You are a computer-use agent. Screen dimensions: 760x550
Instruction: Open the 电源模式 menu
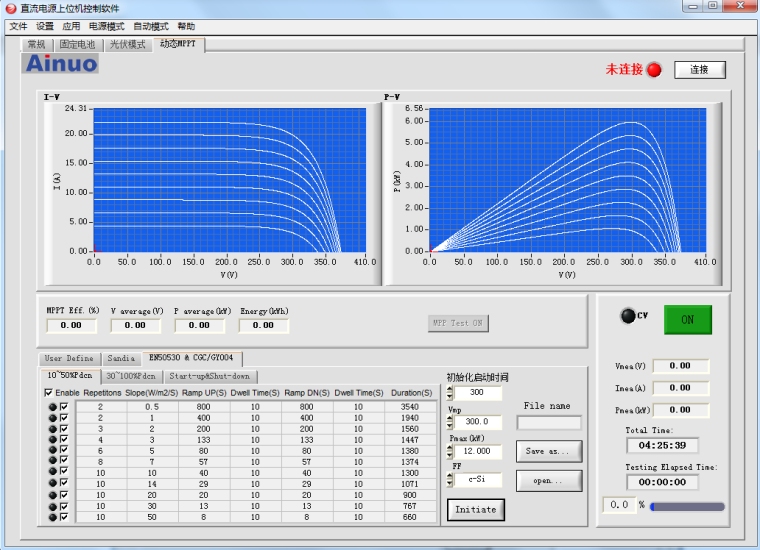[107, 26]
